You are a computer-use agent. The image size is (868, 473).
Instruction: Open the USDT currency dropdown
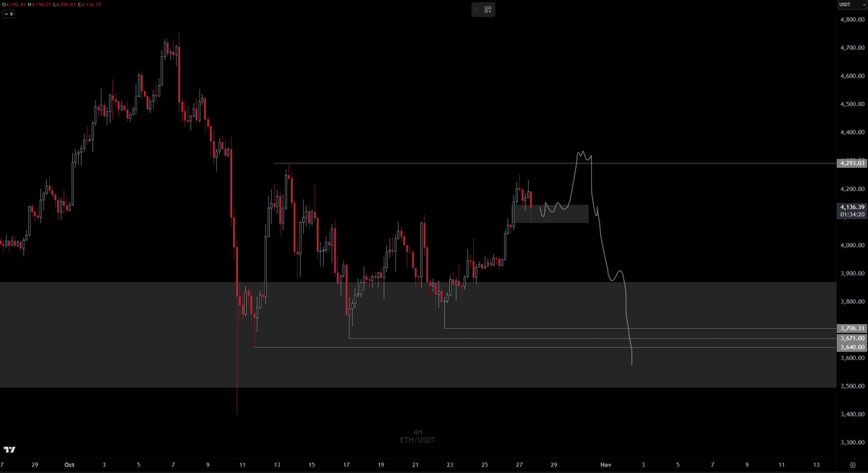(x=851, y=5)
